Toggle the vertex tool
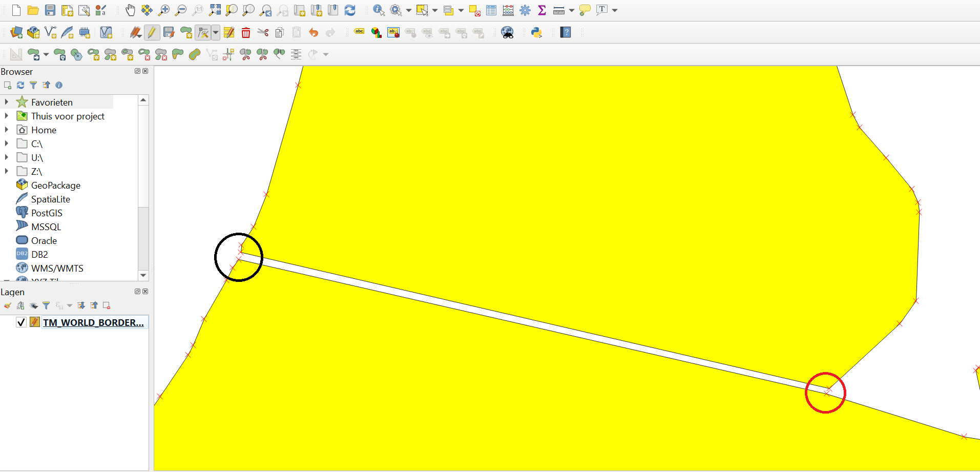The height and width of the screenshot is (472, 980). pos(203,33)
